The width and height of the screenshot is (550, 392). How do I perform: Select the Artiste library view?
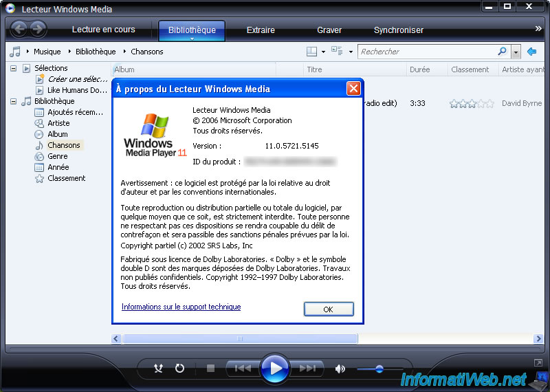[58, 123]
